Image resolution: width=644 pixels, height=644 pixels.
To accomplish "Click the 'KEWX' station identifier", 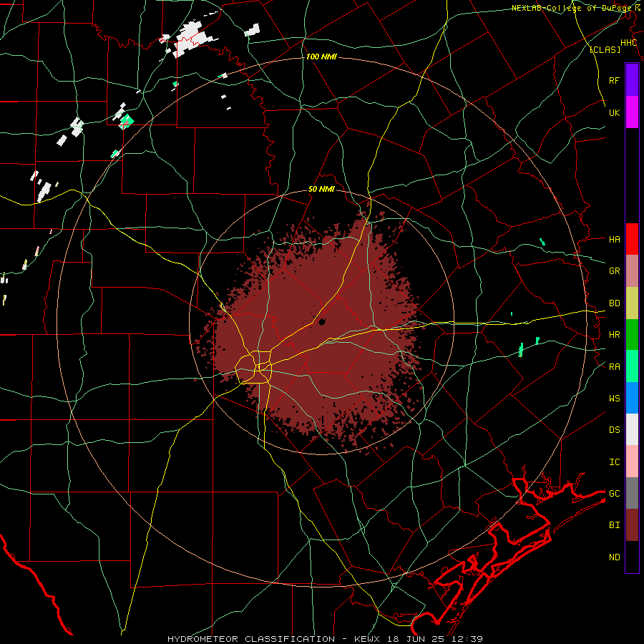I will pos(367,639).
